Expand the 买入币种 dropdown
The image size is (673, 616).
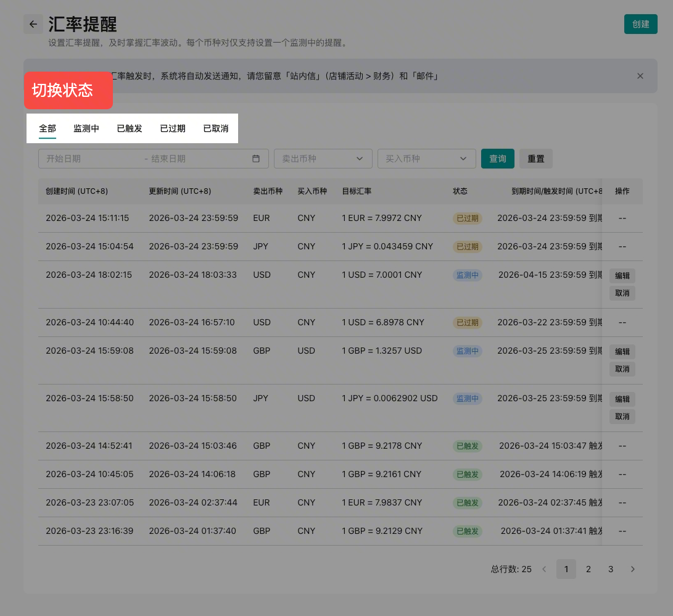(x=426, y=159)
